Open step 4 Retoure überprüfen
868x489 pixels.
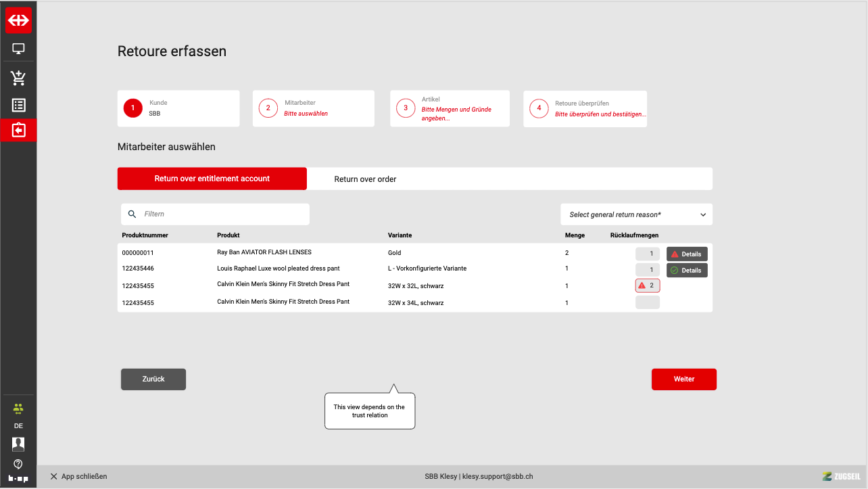coord(585,108)
